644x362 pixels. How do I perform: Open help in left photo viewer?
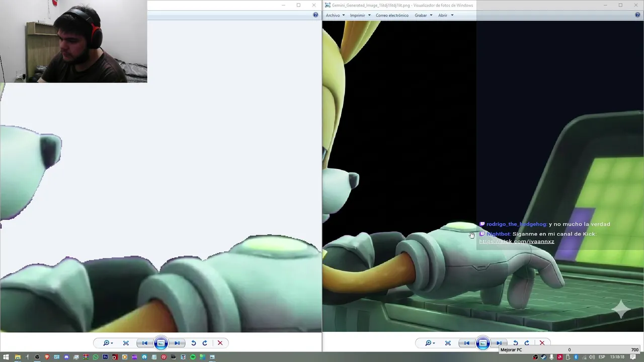315,15
